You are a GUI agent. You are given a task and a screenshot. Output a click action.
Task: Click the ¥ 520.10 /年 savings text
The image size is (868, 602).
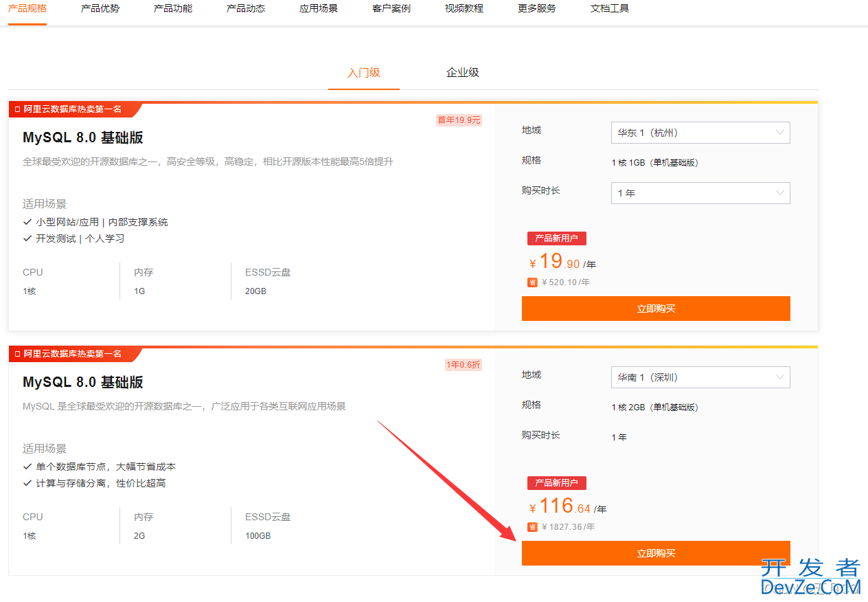tap(566, 282)
